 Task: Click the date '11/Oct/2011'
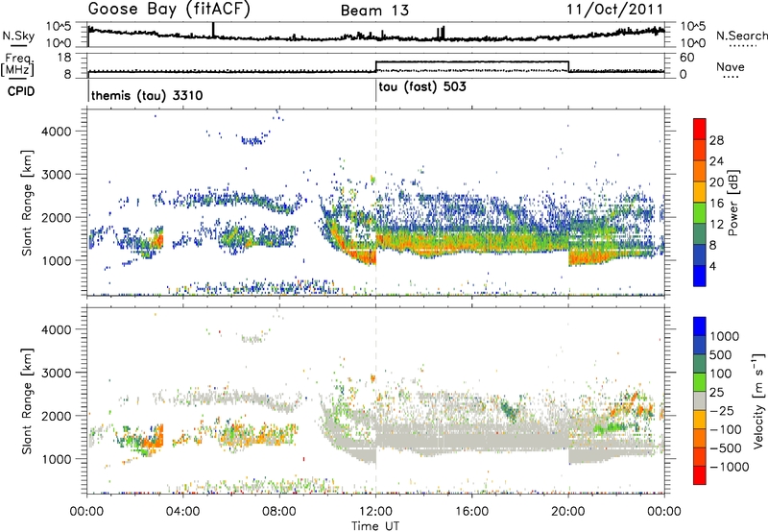[615, 10]
